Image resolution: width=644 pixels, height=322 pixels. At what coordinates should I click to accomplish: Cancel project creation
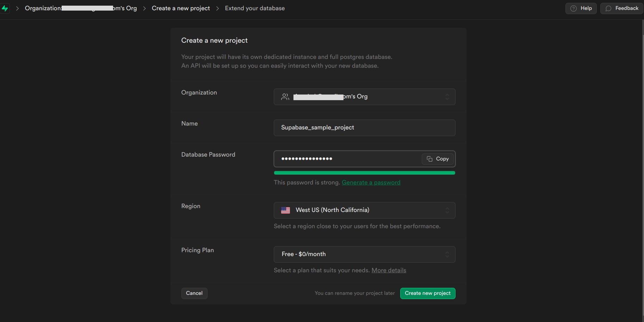click(x=194, y=293)
